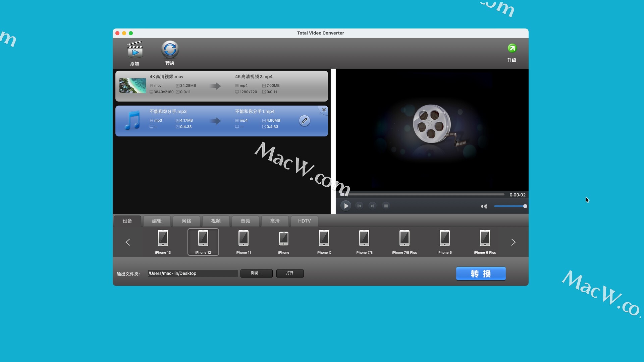
Task: Mute audio with the speaker icon
Action: (484, 206)
